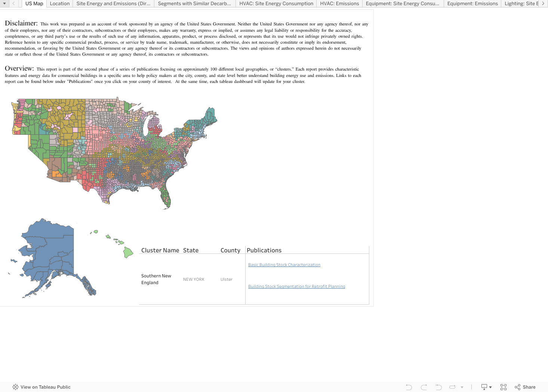Click the 'Cluster Name' column header
Image resolution: width=548 pixels, height=392 pixels.
click(x=160, y=251)
